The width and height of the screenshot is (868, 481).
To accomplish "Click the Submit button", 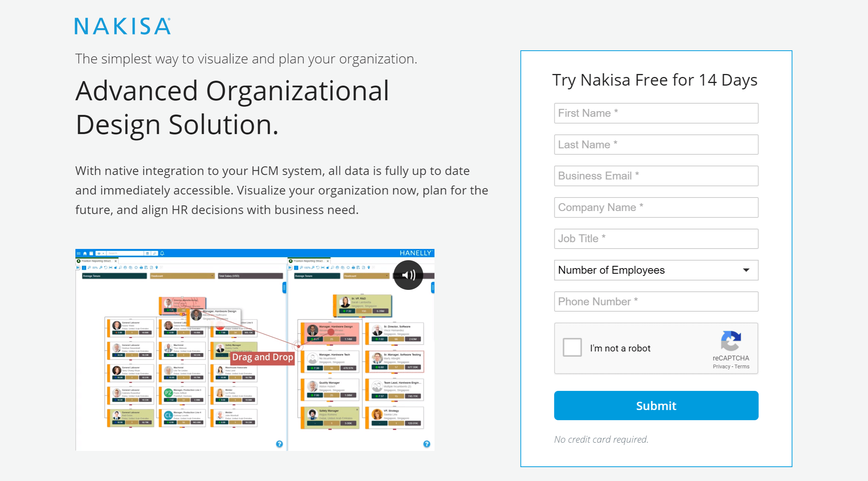I will pyautogui.click(x=656, y=405).
